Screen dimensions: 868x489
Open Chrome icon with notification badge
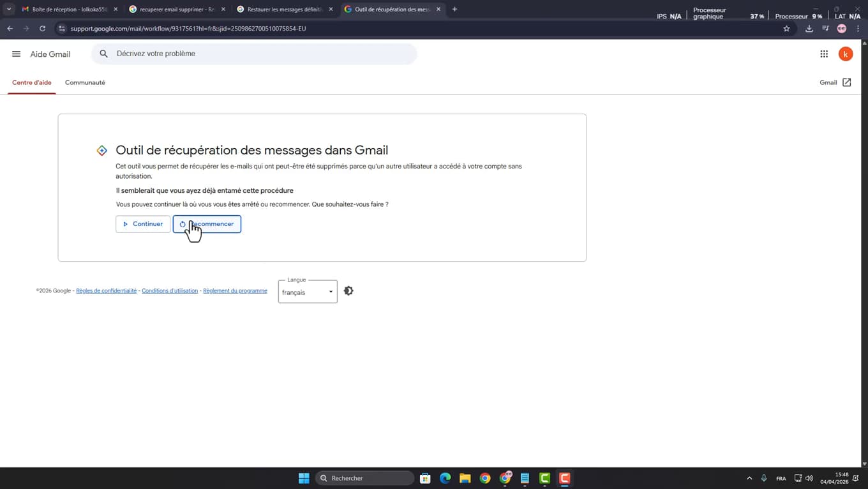pyautogui.click(x=505, y=478)
